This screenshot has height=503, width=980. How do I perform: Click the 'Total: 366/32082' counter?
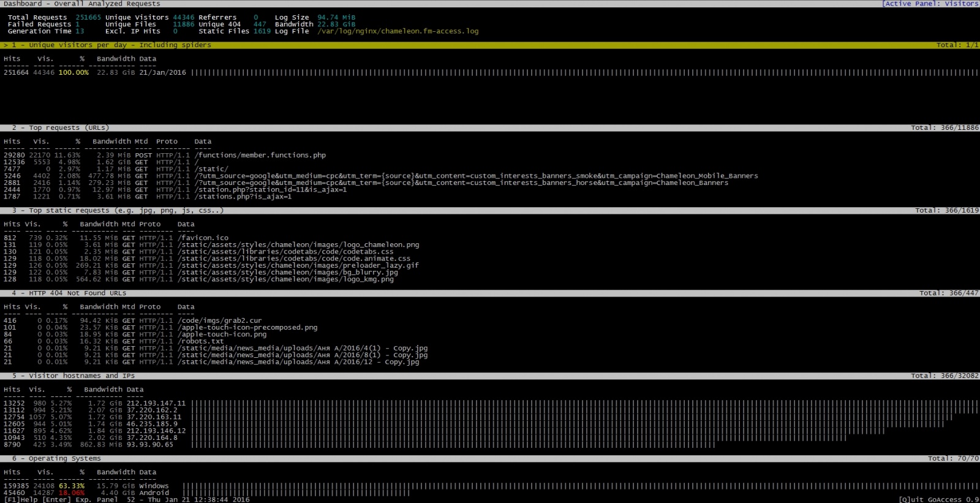[x=944, y=376]
